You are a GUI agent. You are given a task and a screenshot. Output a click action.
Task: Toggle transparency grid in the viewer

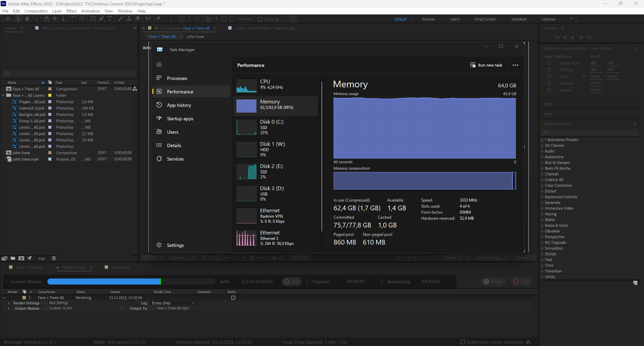tap(212, 257)
